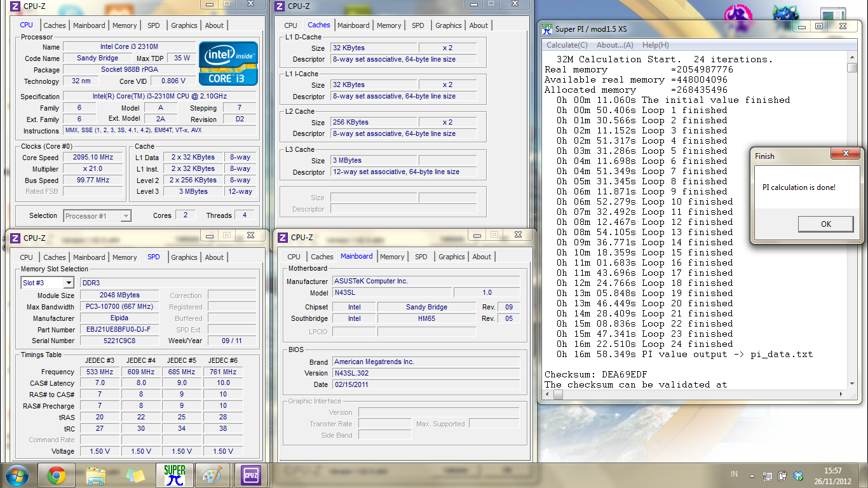Switch to Super PI via its taskbar icon
868x488 pixels.
(x=175, y=475)
